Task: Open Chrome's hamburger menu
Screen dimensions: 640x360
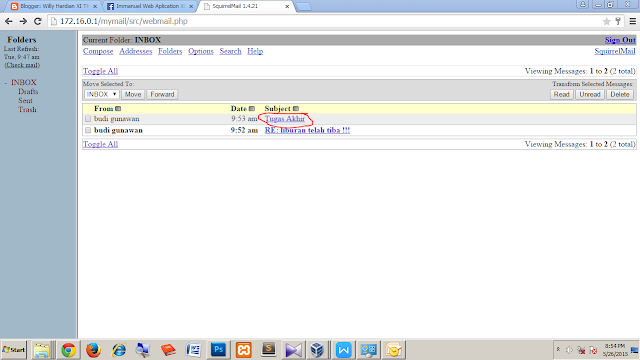Action: [x=633, y=21]
